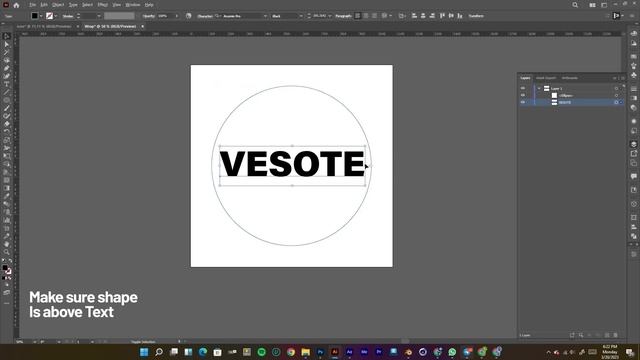Switch to the Asset Export tab
Image resolution: width=640 pixels, height=360 pixels.
click(x=546, y=78)
